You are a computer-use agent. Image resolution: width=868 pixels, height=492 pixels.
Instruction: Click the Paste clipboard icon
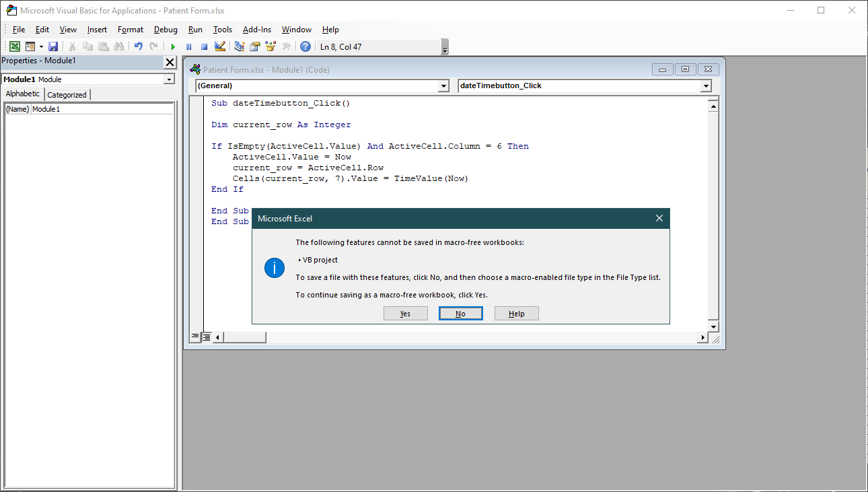pyautogui.click(x=103, y=46)
